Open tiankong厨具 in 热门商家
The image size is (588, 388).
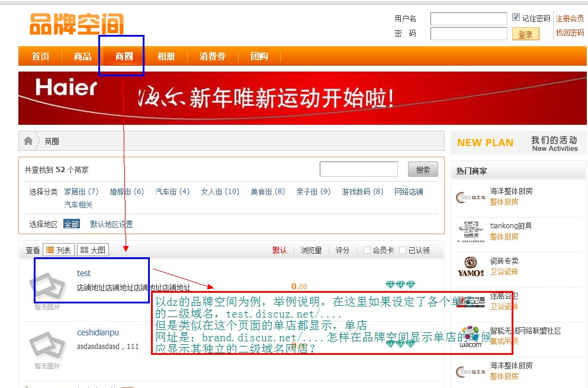(511, 226)
